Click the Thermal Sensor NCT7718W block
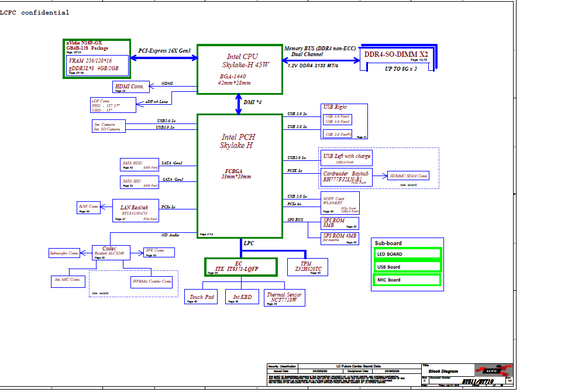The height and width of the screenshot is (392, 561). tap(284, 298)
